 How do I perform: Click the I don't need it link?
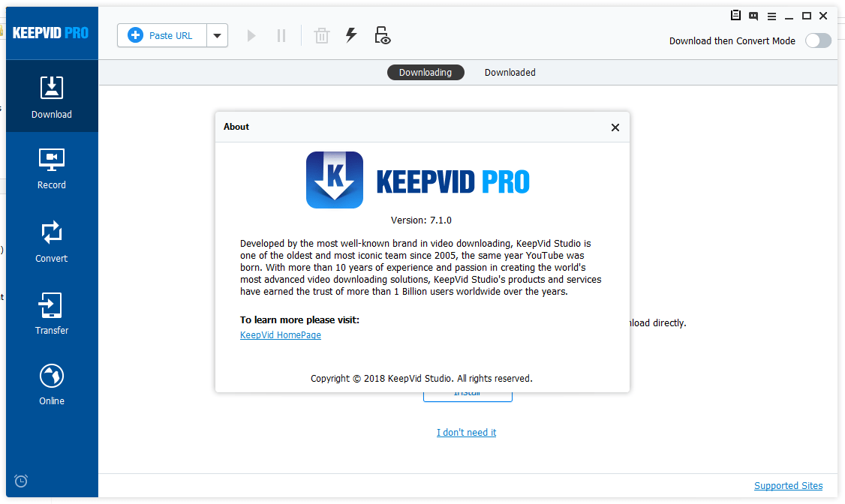point(466,433)
